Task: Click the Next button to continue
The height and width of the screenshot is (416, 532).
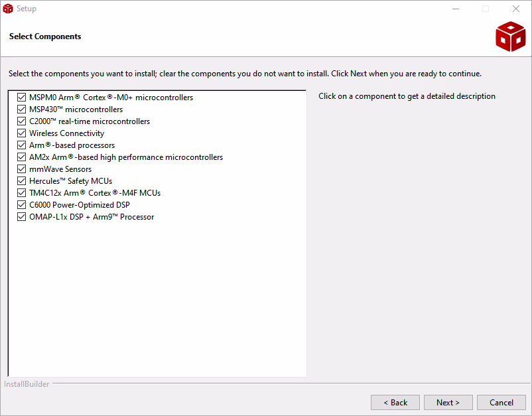Action: [x=448, y=403]
